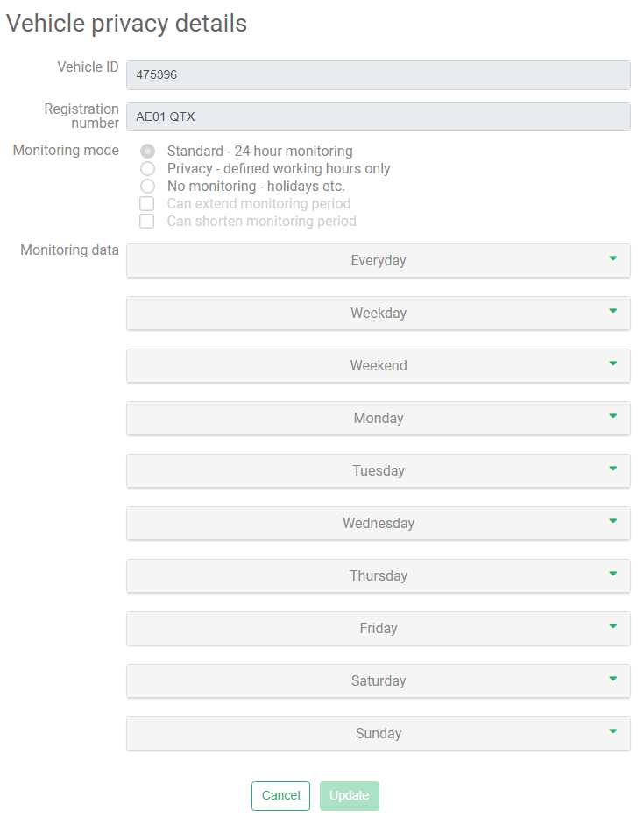The width and height of the screenshot is (644, 818).
Task: Click the Weekday panel green arrow
Action: click(613, 311)
